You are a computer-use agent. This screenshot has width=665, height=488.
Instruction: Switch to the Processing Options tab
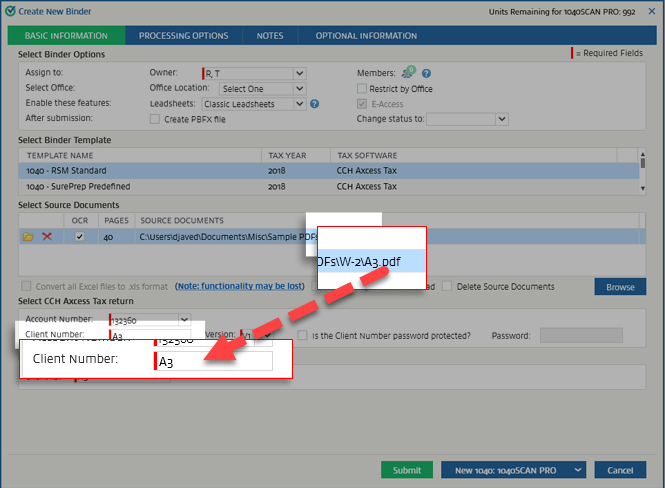[183, 36]
